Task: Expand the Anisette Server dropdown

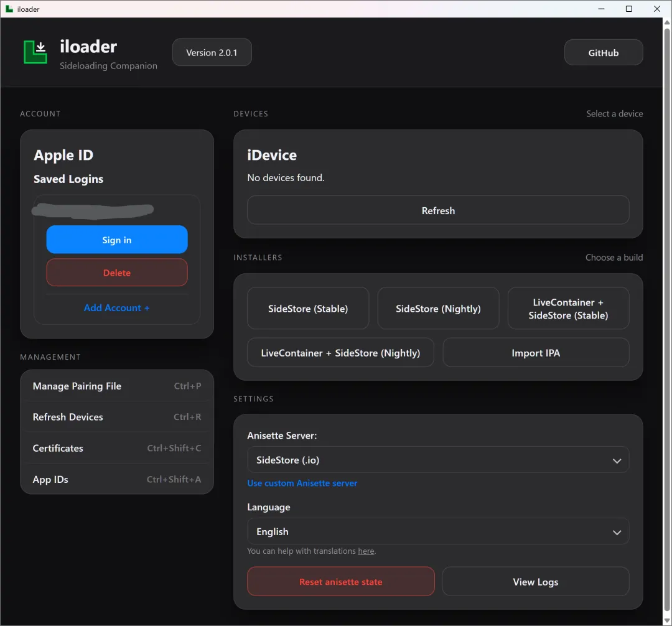Action: [438, 460]
